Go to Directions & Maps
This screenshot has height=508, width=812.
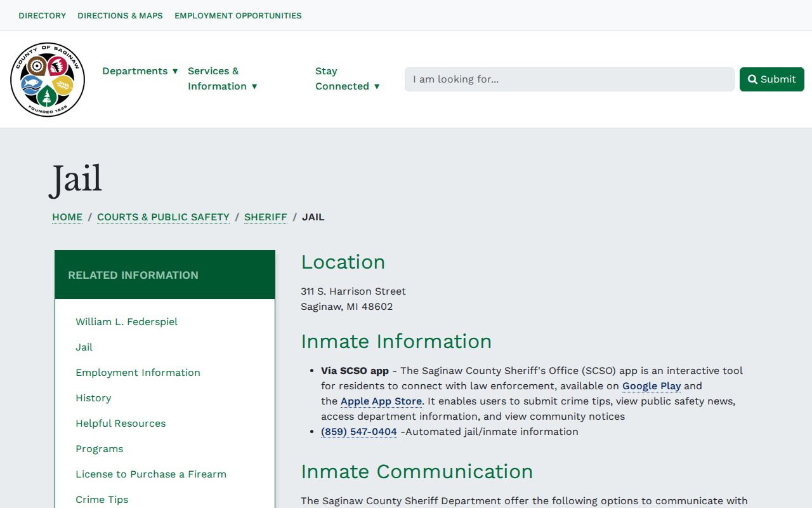coord(120,15)
